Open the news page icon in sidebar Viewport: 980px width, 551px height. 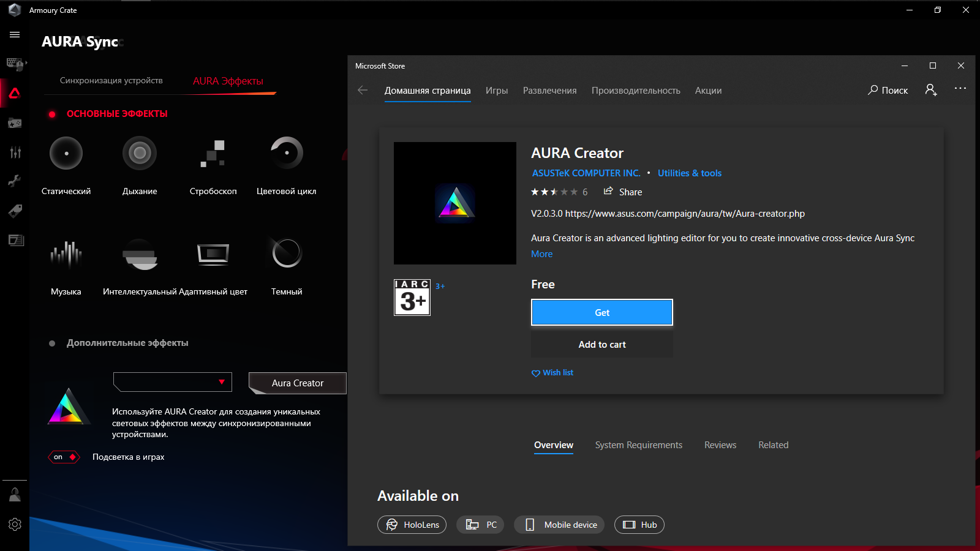pos(15,240)
